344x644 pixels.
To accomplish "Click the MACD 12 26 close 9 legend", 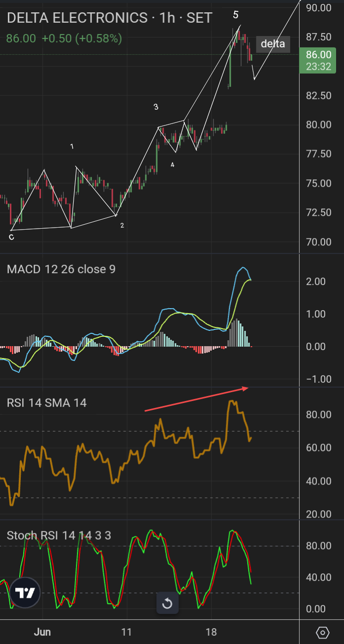I will click(x=61, y=269).
